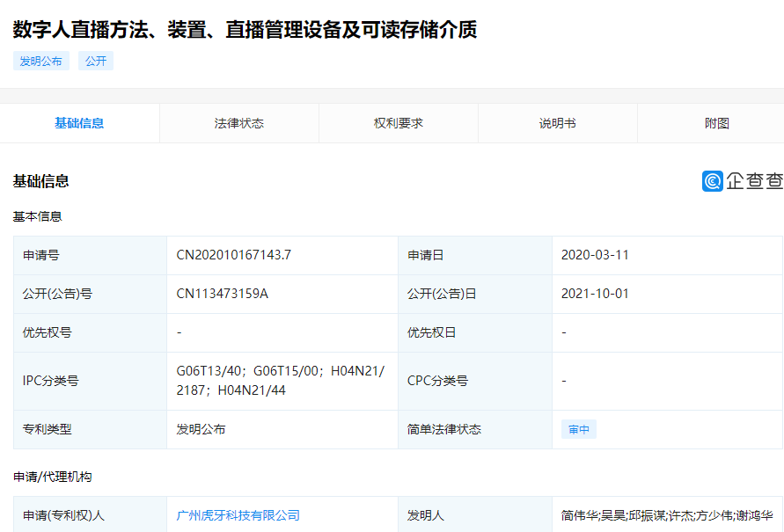Image resolution: width=784 pixels, height=532 pixels.
Task: Click the 申请/代理机构 section heading
Action: pyautogui.click(x=52, y=477)
